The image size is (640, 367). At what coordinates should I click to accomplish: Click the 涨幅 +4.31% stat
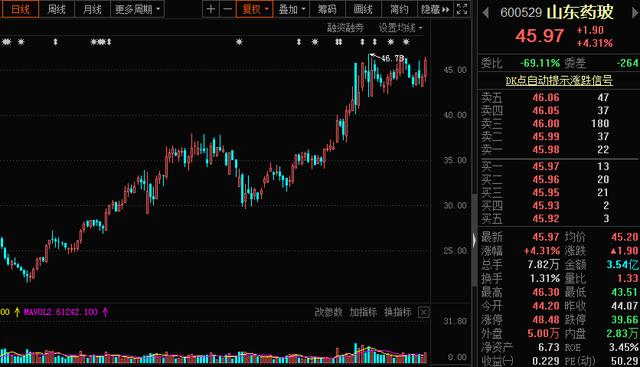(542, 251)
